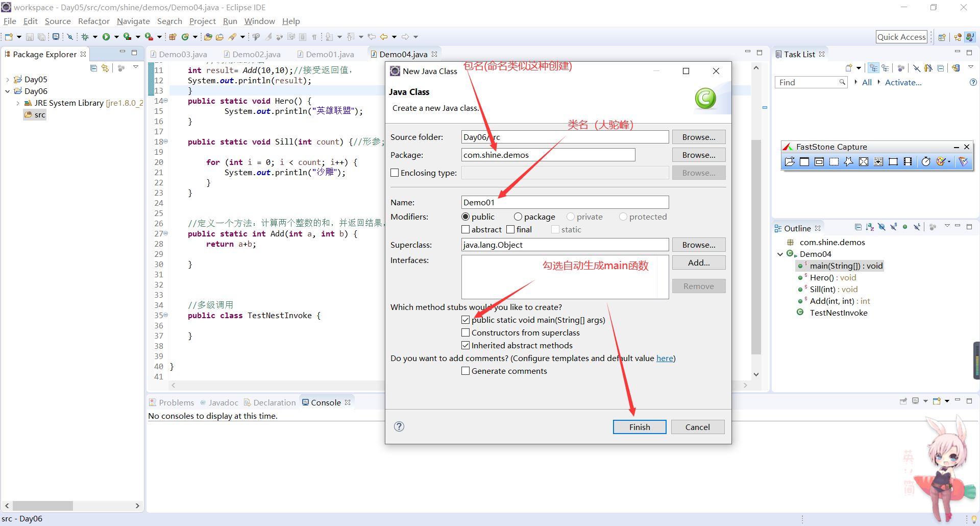This screenshot has height=526, width=980.
Task: Expand the Day05 project node
Action: click(8, 80)
